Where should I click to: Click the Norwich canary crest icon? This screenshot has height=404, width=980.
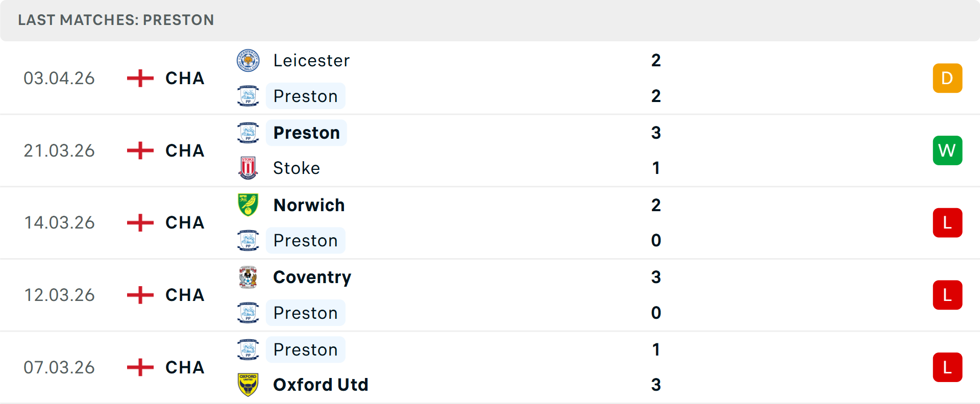point(248,205)
